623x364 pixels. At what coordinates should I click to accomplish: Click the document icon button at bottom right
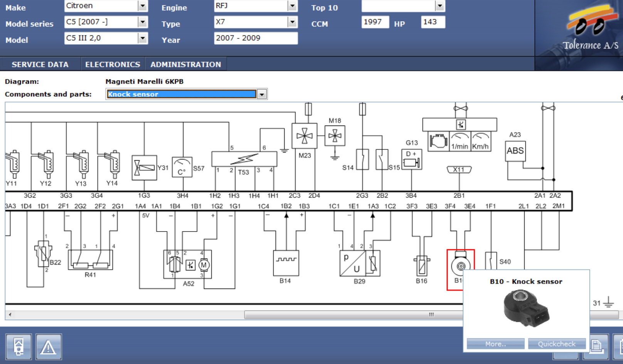597,347
